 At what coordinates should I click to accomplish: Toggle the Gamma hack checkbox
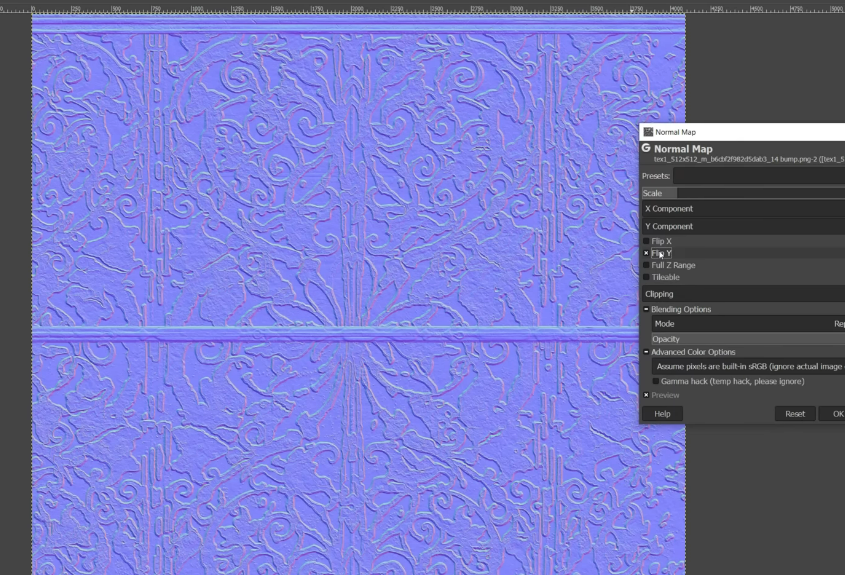point(656,381)
